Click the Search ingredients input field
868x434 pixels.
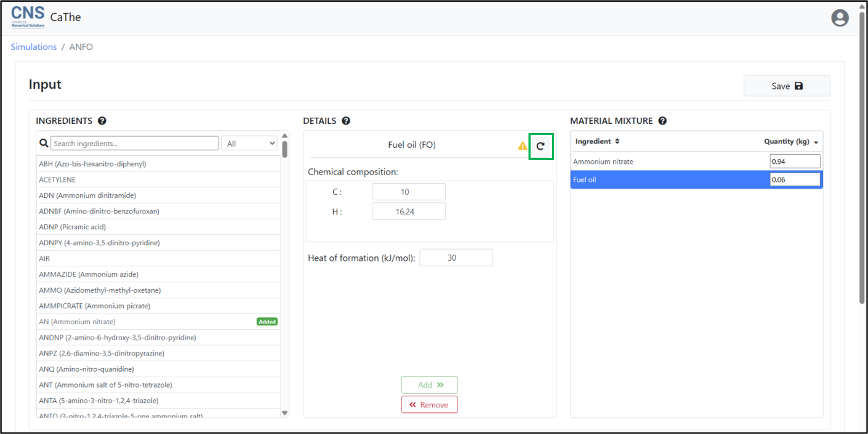[x=134, y=144]
